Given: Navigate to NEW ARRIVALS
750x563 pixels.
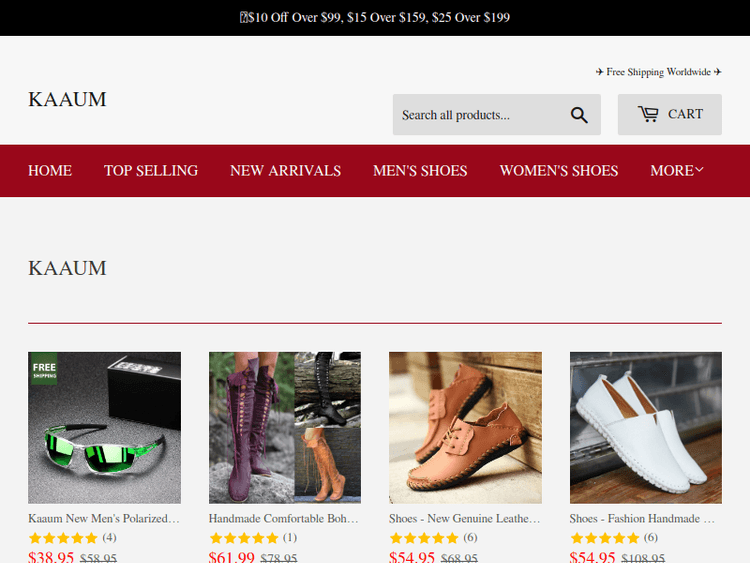Looking at the screenshot, I should (285, 171).
